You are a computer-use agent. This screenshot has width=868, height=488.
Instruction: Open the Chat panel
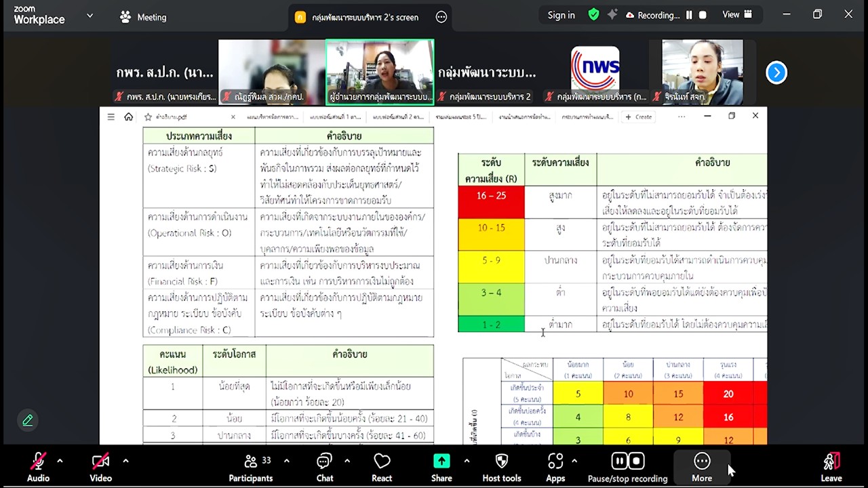(325, 466)
